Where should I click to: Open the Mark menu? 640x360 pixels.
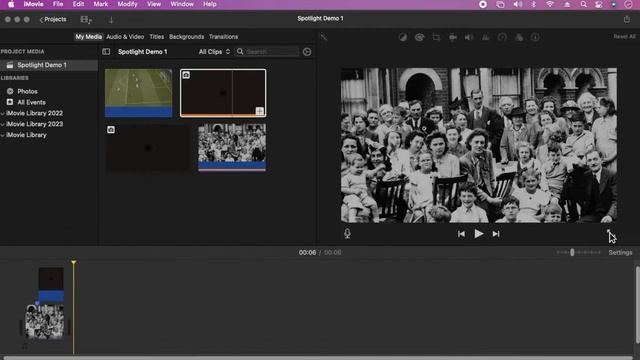(100, 4)
